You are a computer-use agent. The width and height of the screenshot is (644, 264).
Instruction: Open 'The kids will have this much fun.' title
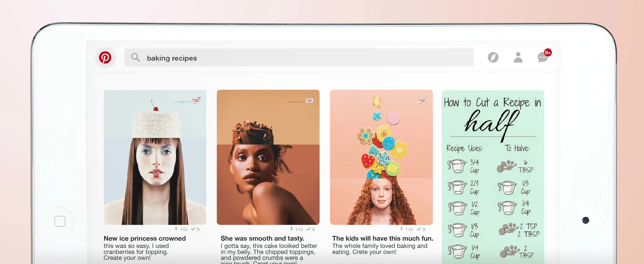pyautogui.click(x=383, y=238)
